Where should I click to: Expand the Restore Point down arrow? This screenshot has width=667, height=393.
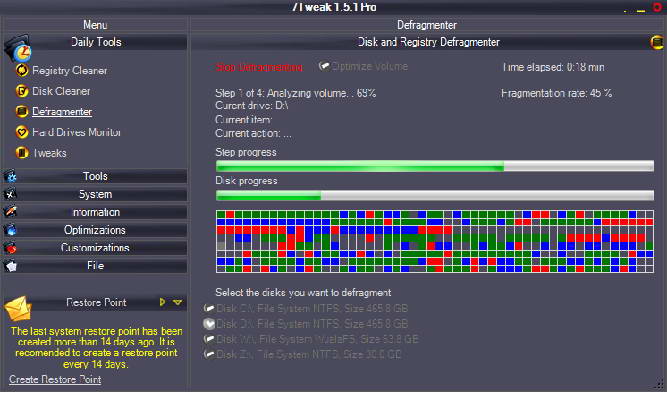coord(178,302)
